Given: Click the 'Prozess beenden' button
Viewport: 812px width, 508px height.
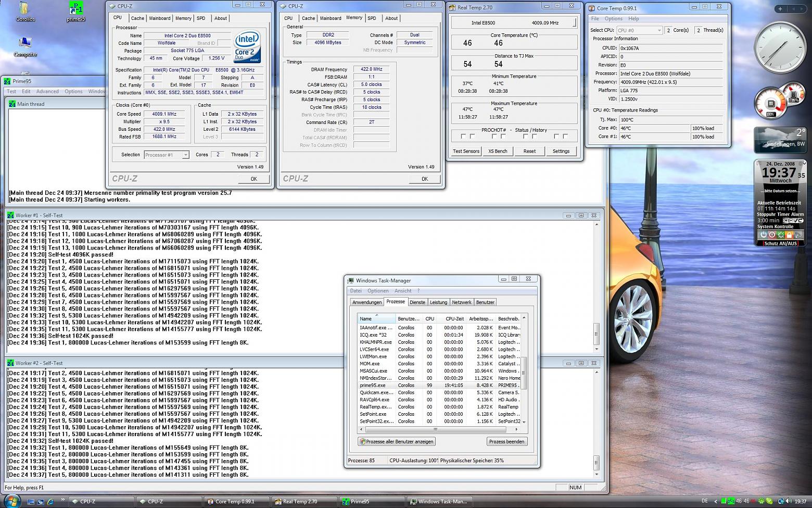Looking at the screenshot, I should 506,441.
